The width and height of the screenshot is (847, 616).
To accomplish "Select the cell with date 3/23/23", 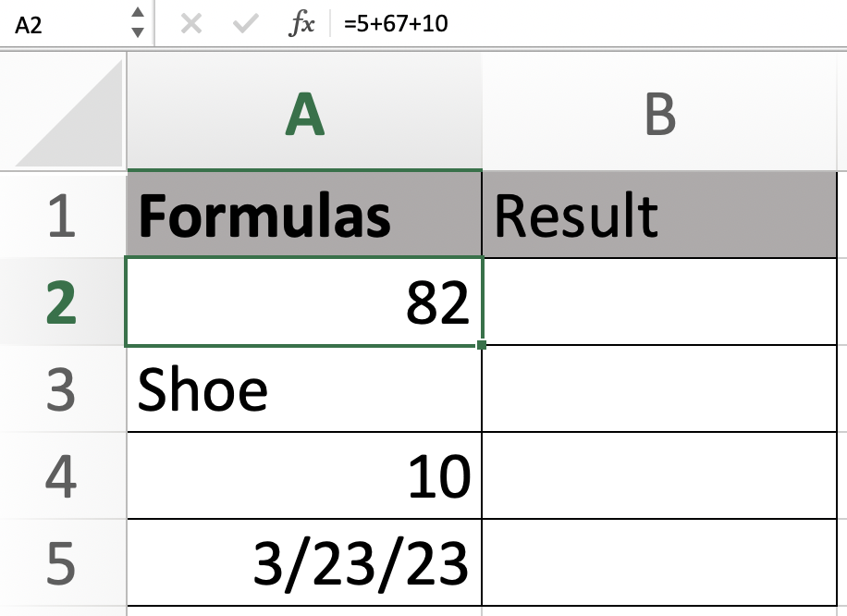I will (304, 562).
